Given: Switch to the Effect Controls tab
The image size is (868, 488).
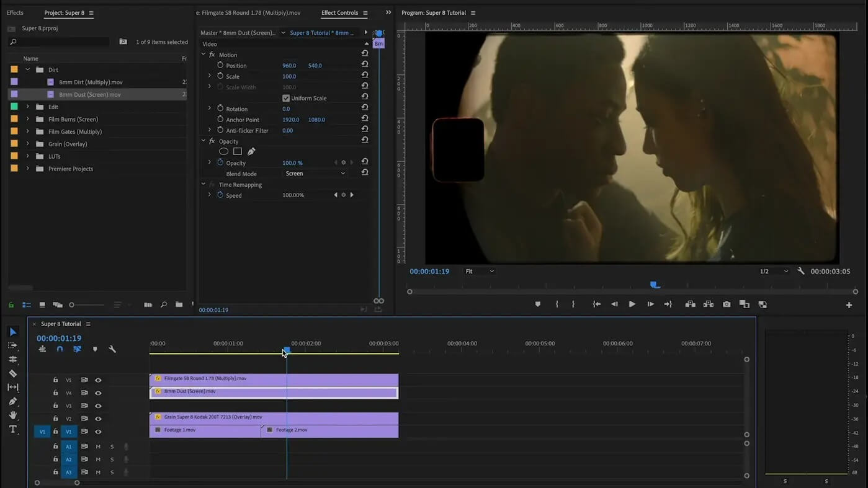Looking at the screenshot, I should [x=339, y=12].
